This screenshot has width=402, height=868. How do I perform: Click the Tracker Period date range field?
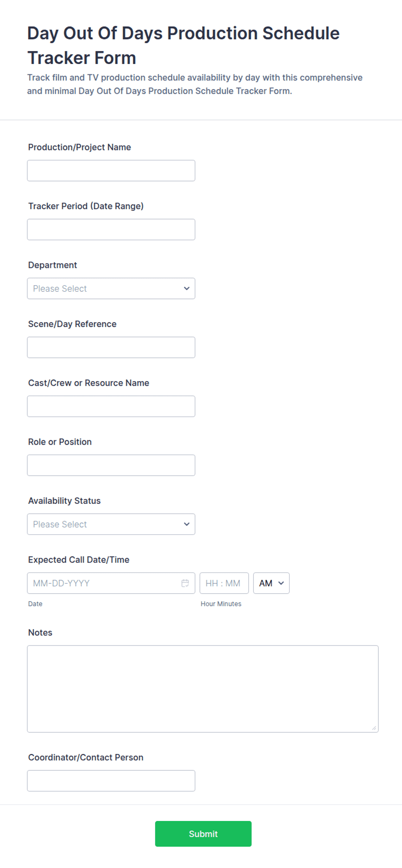coord(111,229)
